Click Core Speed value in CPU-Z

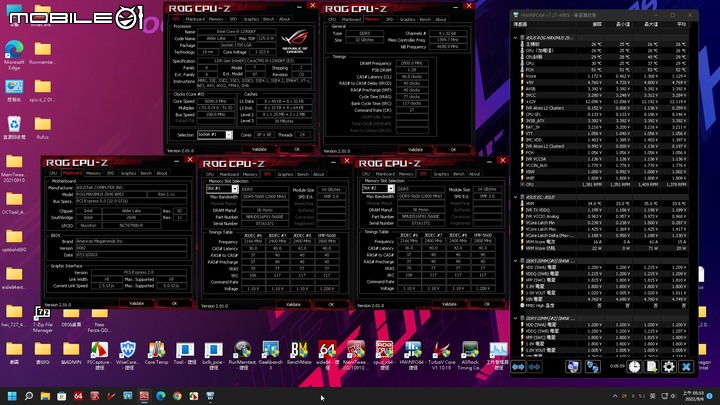coord(215,101)
